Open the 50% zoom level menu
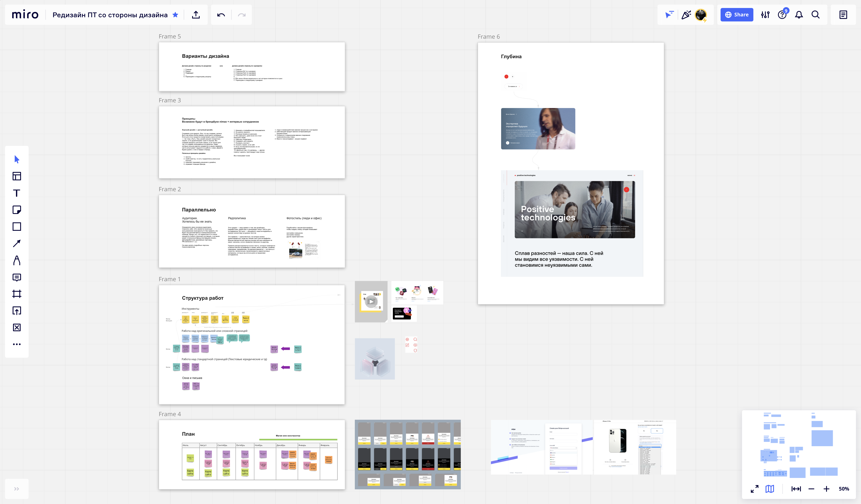 (844, 489)
